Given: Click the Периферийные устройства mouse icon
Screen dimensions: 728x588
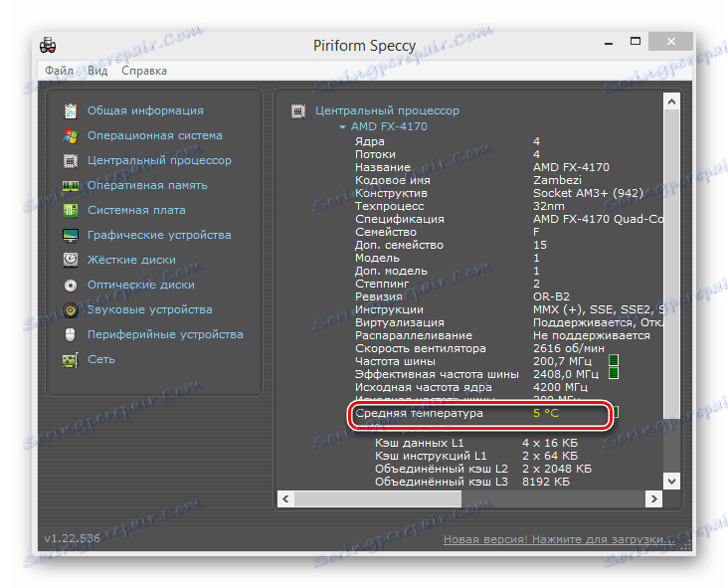Looking at the screenshot, I should 70,335.
